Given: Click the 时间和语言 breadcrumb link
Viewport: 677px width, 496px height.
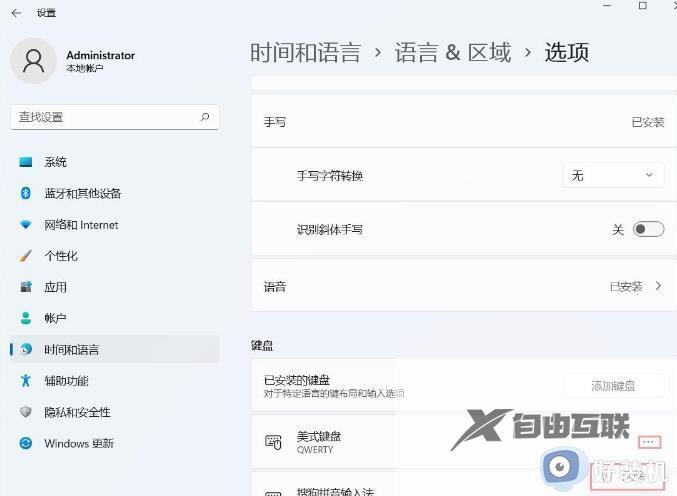Looking at the screenshot, I should [305, 53].
